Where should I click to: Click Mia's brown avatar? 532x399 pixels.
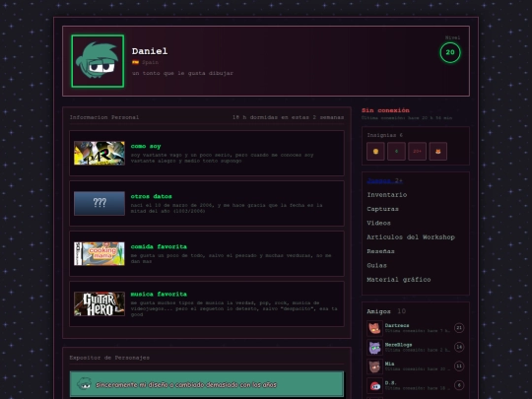click(x=374, y=366)
